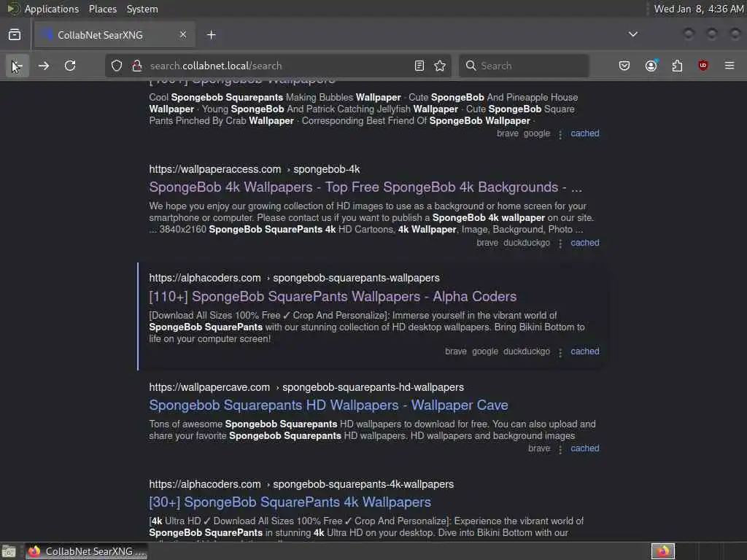This screenshot has height=560, width=747.
Task: Open more options for wallpaperaccess result
Action: [x=560, y=244]
